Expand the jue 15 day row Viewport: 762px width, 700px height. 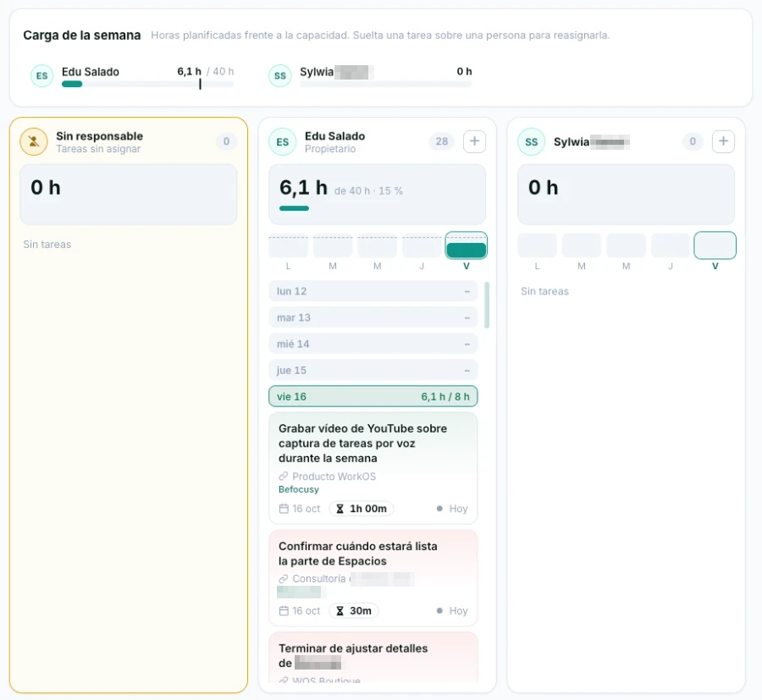coord(373,370)
